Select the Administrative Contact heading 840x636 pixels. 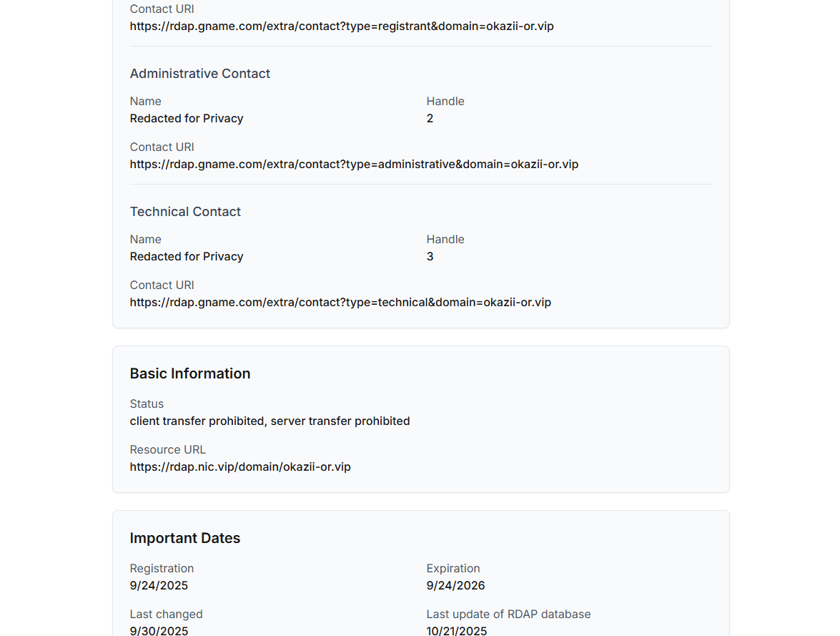(x=200, y=74)
